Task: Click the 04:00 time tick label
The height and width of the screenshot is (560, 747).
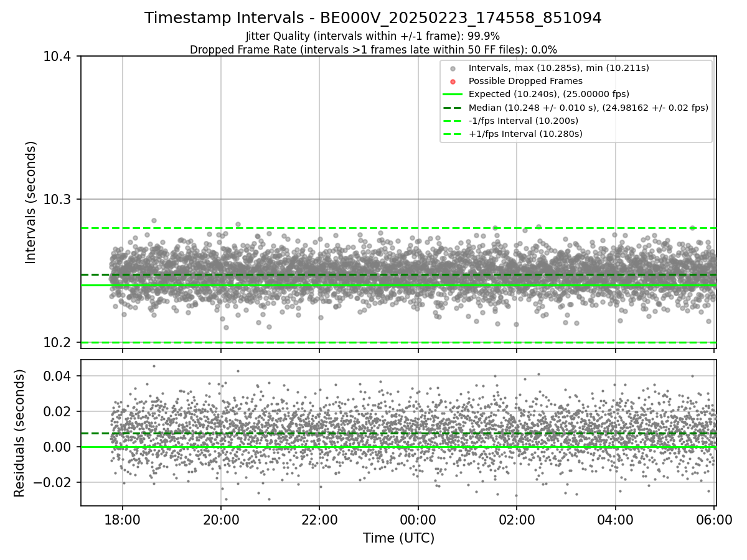Action: pyautogui.click(x=616, y=519)
